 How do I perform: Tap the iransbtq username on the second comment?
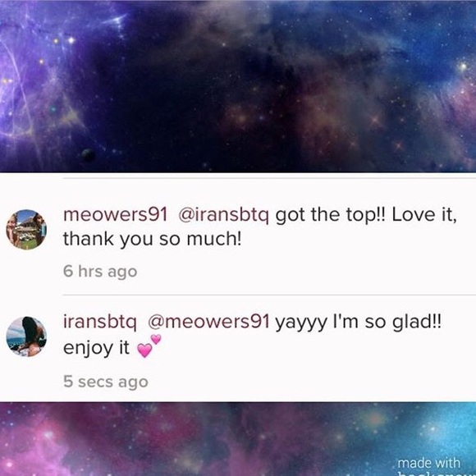click(x=100, y=322)
